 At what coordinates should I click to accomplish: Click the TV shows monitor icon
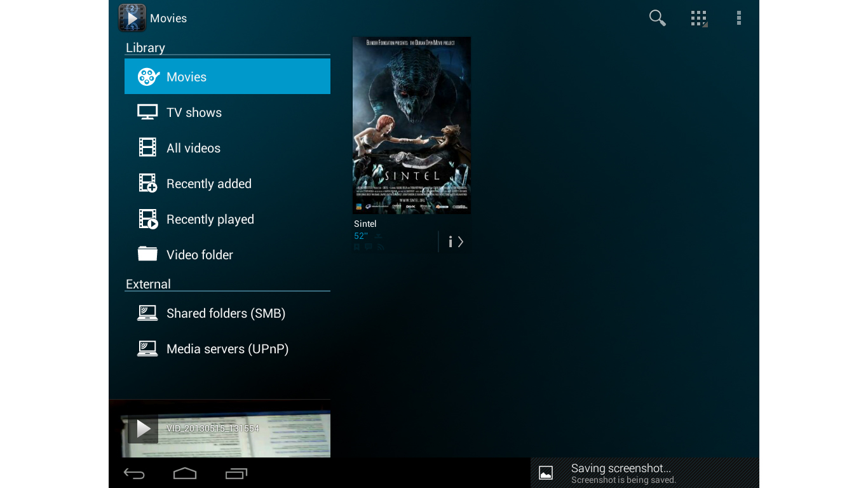point(147,112)
